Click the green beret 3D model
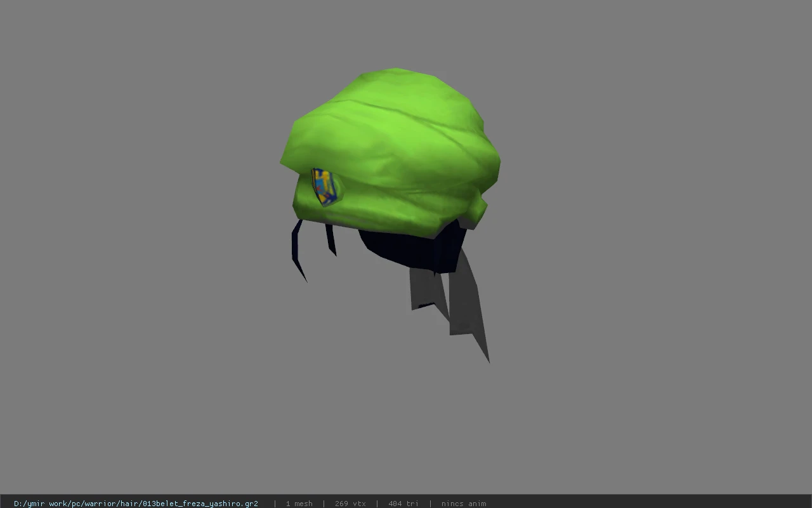 click(390, 152)
